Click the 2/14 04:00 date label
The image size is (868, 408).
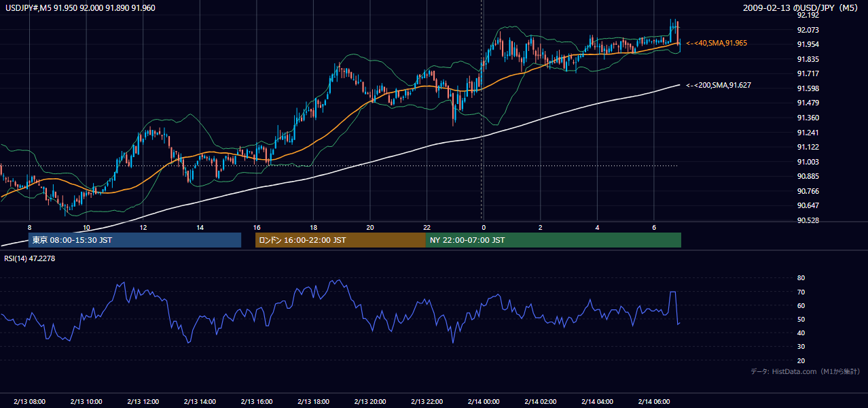click(x=596, y=402)
